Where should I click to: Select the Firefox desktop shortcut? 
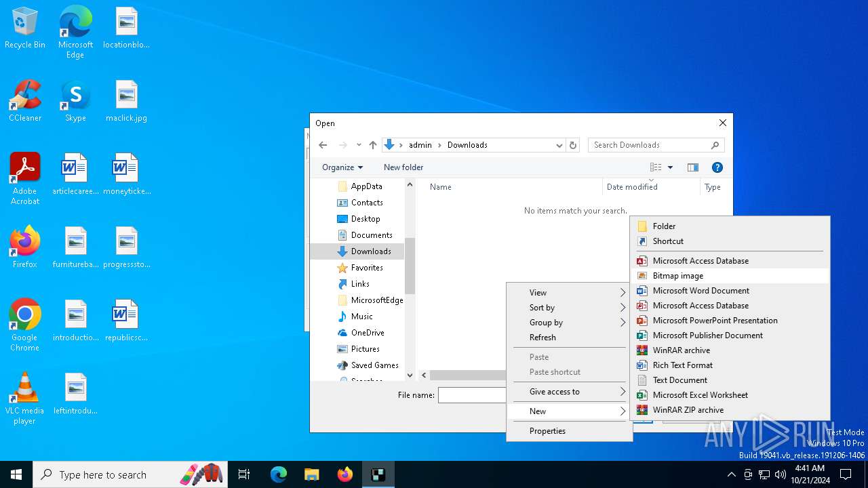pos(25,247)
